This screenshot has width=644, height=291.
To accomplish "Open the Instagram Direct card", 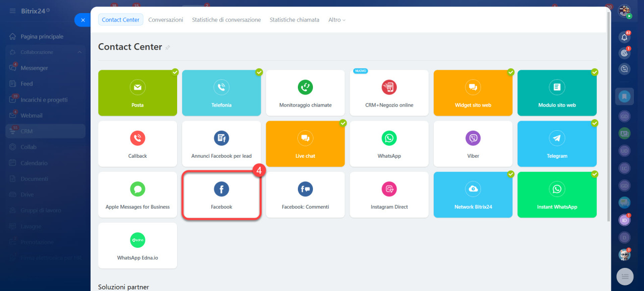I will (389, 195).
